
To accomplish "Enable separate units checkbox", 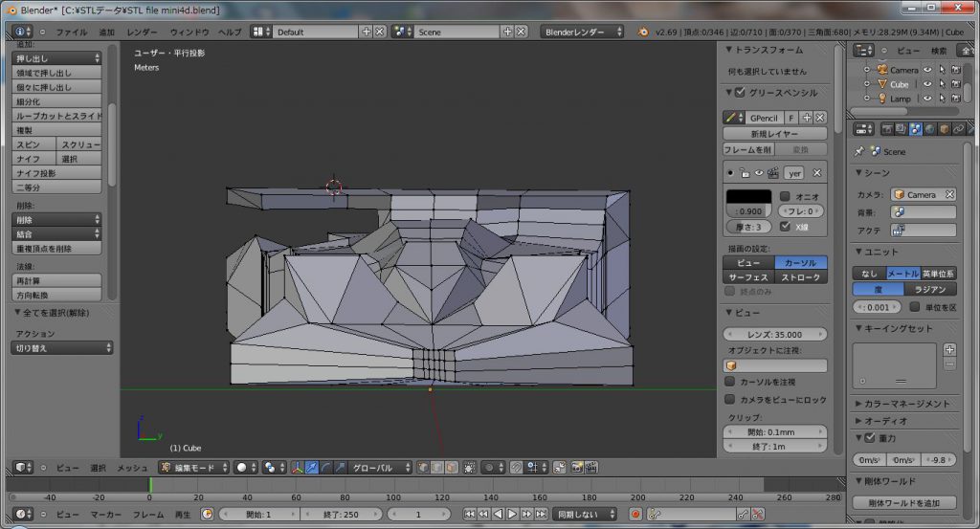I will (x=914, y=307).
